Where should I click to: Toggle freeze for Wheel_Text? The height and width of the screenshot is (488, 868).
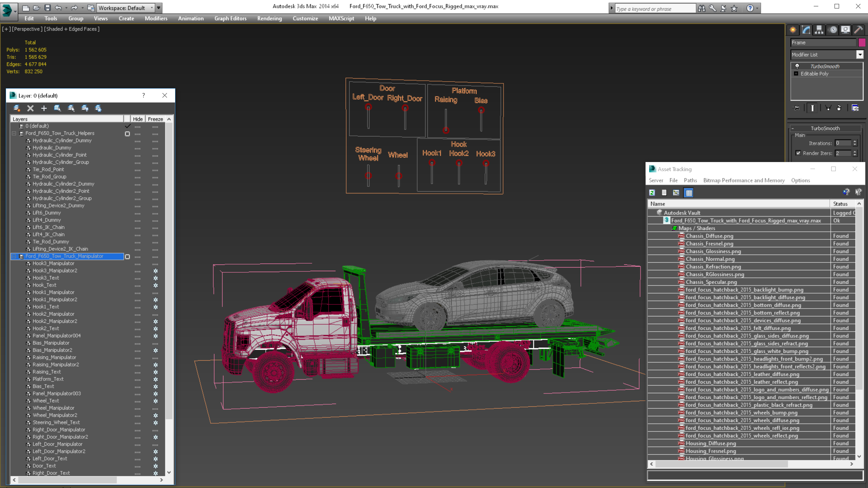click(155, 401)
